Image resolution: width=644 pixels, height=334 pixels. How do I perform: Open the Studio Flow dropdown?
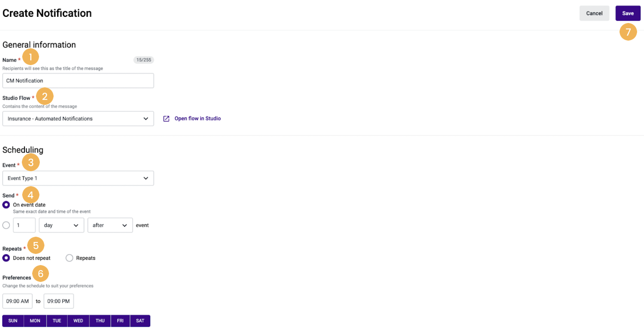point(78,119)
